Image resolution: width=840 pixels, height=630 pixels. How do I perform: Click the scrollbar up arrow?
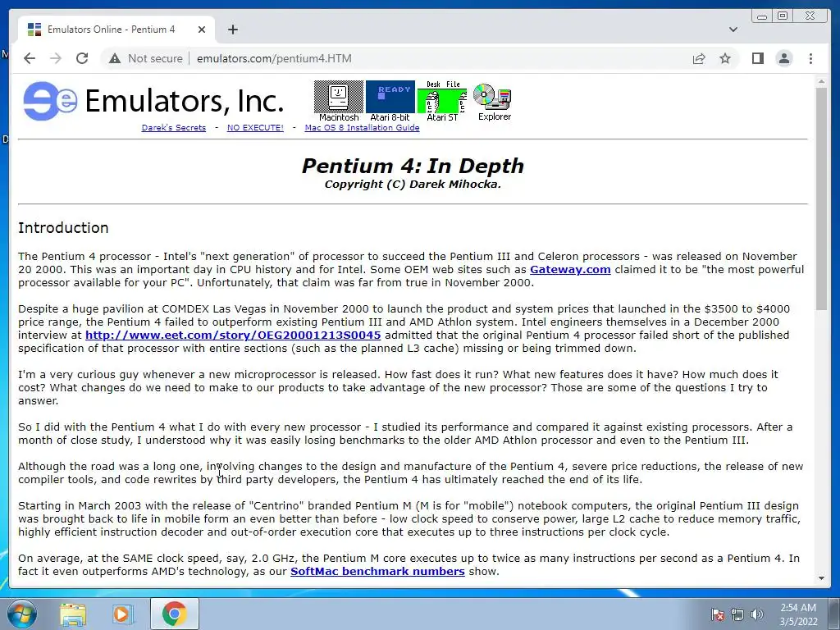point(821,81)
